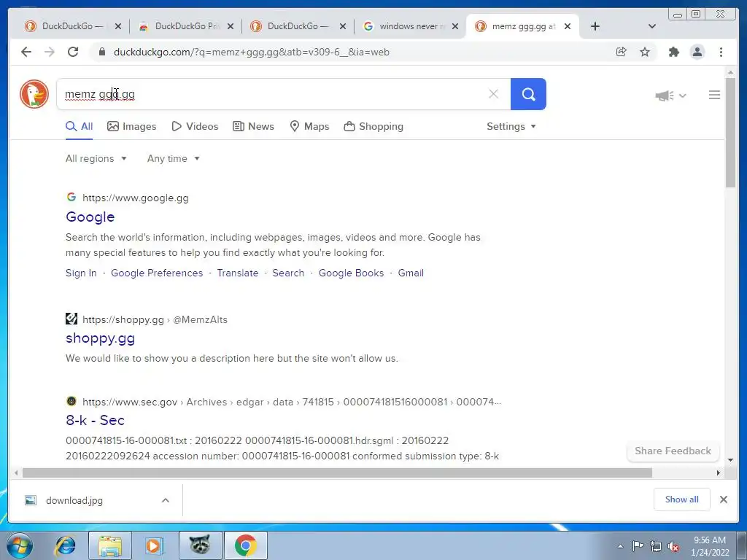Open the Google result title
This screenshot has width=747, height=560.
pos(90,217)
